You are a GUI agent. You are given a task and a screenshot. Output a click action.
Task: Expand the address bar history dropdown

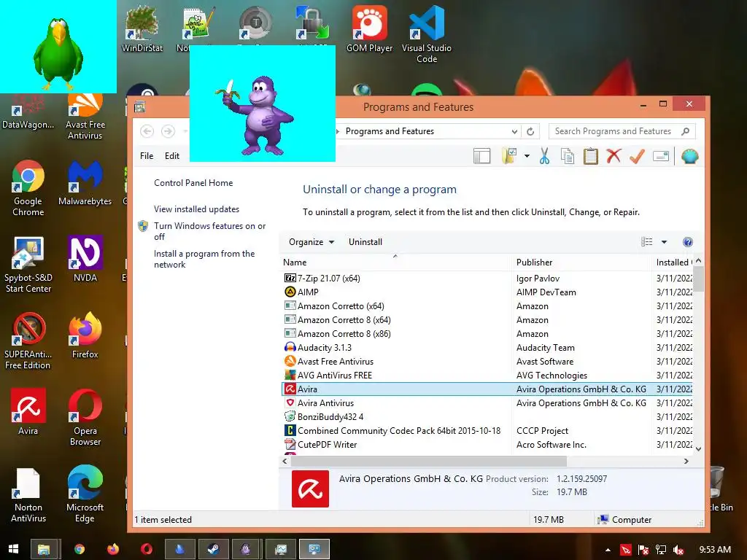click(x=514, y=131)
